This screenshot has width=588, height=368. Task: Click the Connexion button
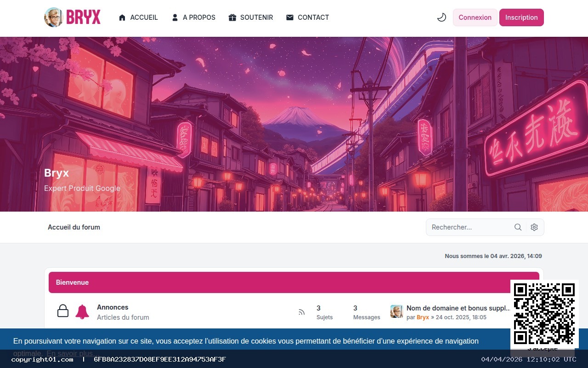[475, 17]
